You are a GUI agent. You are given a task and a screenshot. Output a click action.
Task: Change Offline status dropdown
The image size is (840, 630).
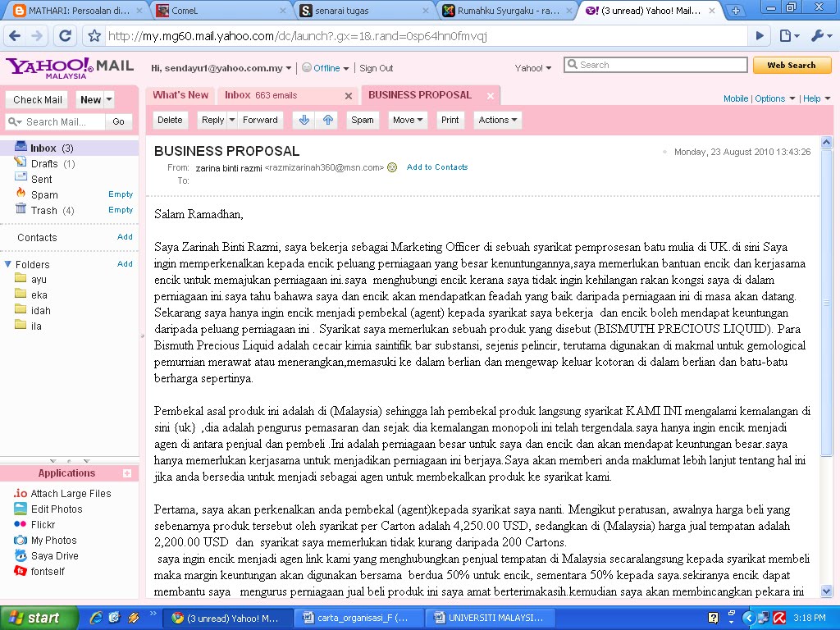(x=346, y=68)
